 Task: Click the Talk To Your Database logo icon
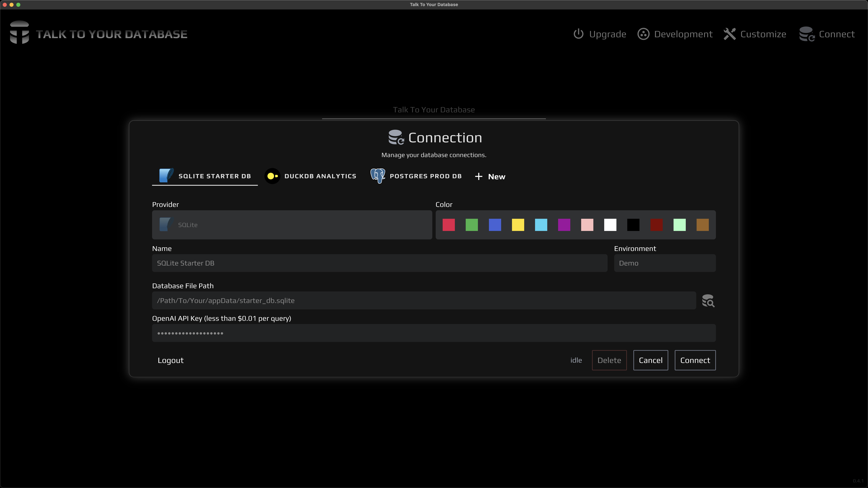19,32
